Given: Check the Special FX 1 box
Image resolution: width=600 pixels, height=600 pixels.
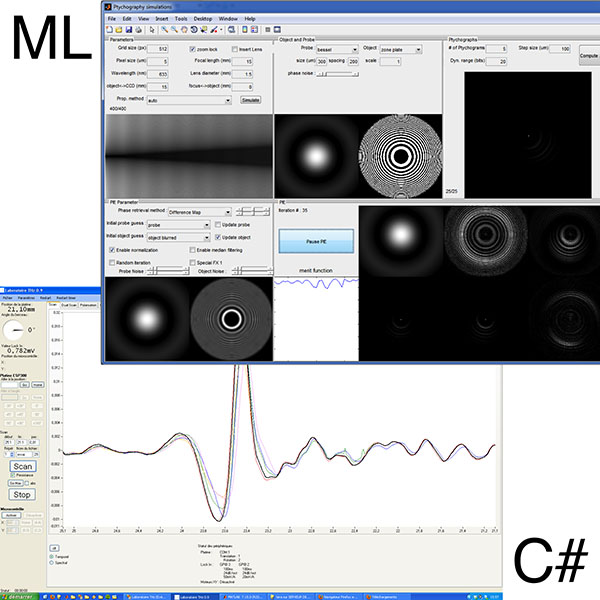Looking at the screenshot, I should pyautogui.click(x=192, y=262).
